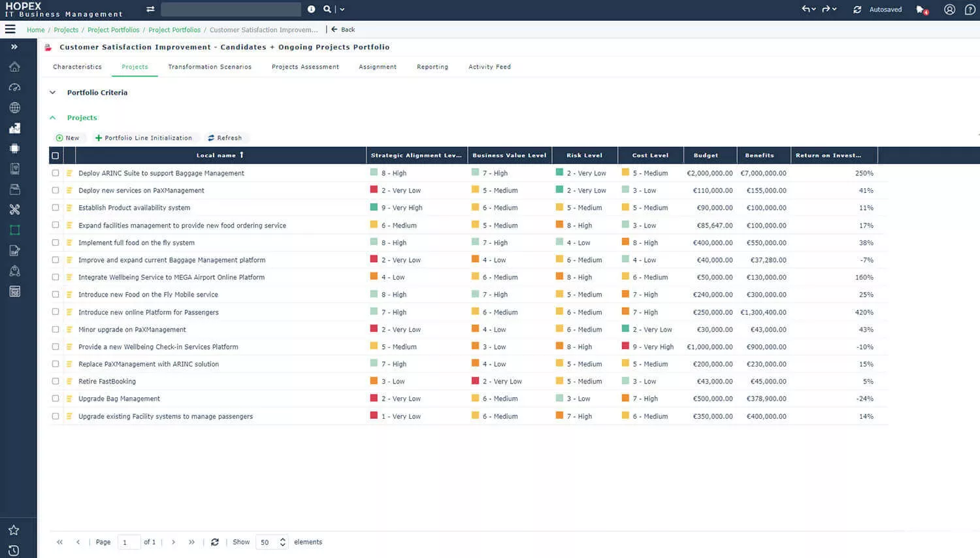Go to Projects breadcrumb link
980x558 pixels.
(x=66, y=30)
